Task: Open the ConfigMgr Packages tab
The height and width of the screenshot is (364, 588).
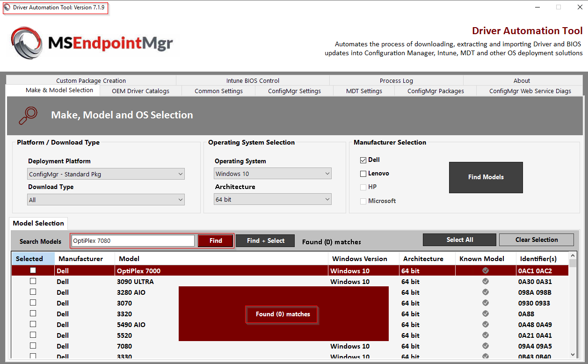Action: (x=436, y=91)
